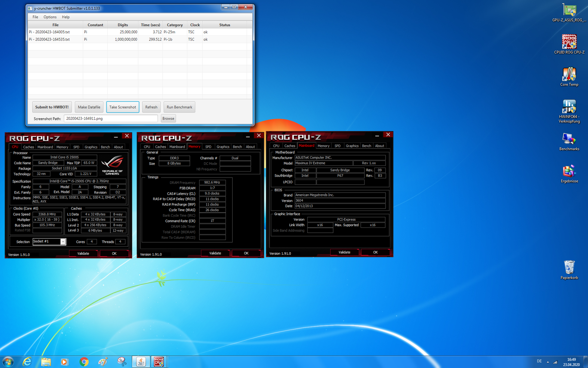Viewport: 588px width, 368px height.
Task: Open the Caches tab in the Mainboard CPU-Z window
Action: coord(290,146)
